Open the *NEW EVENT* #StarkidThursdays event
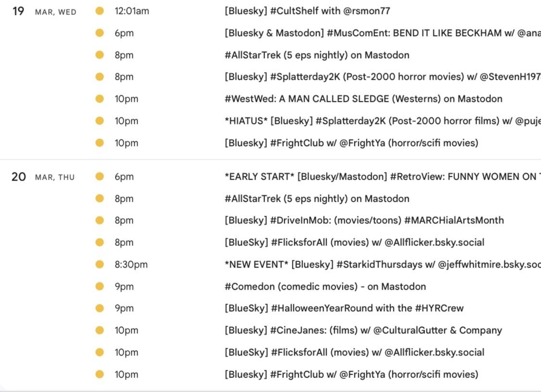The image size is (541, 392). coord(383,264)
